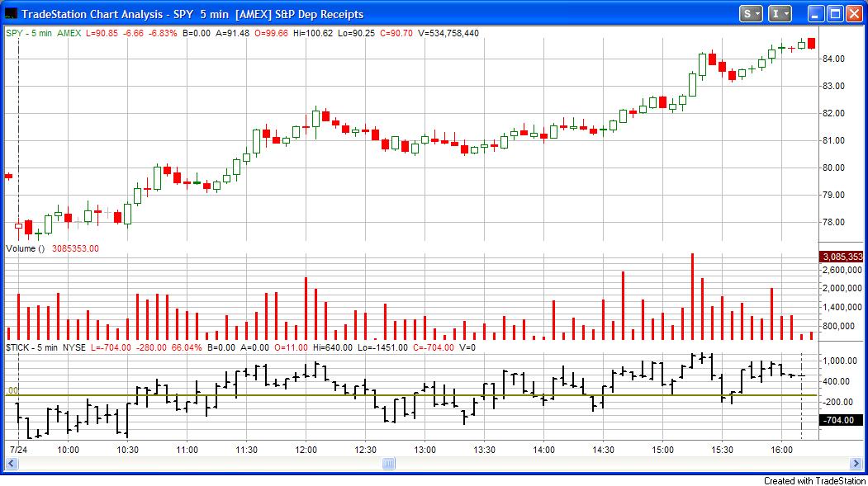The height and width of the screenshot is (486, 868).
Task: Click the 15:00 time axis label
Action: pyautogui.click(x=662, y=450)
